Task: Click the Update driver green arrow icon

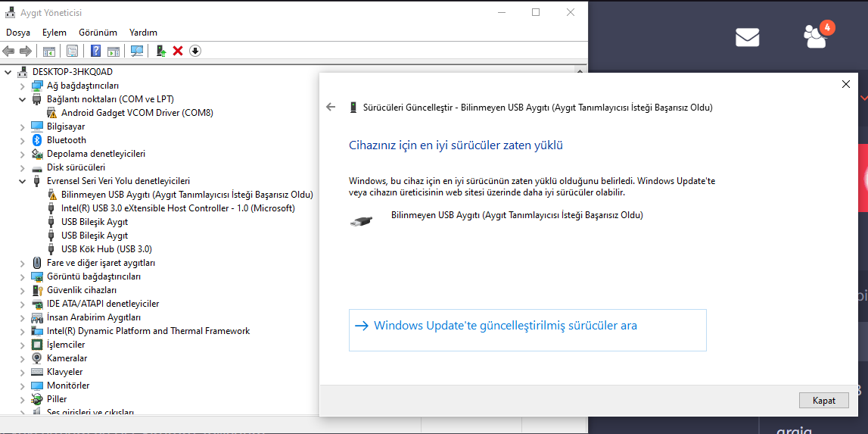Action: pyautogui.click(x=161, y=51)
